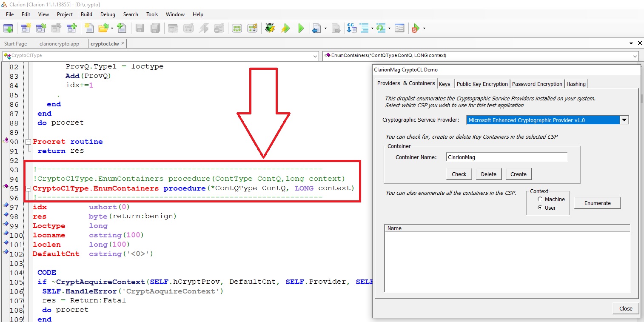Click the CC comment toggle icon
This screenshot has width=644, height=322.
pos(351,28)
